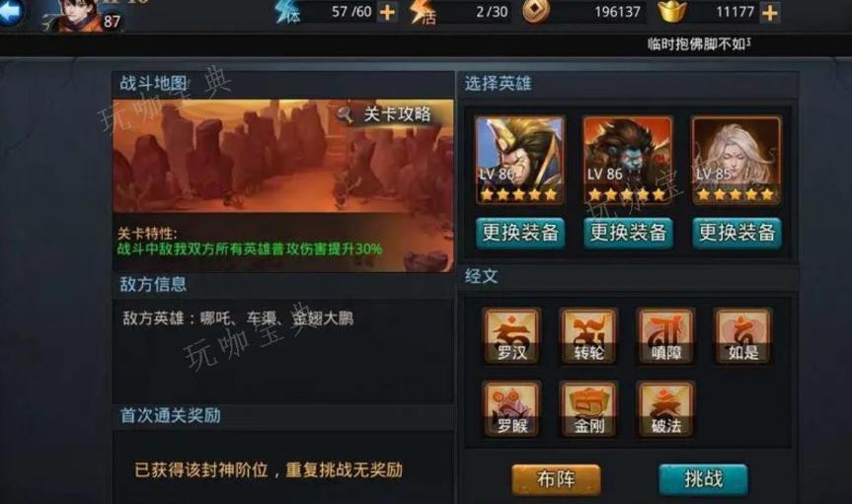Viewport: 852px width, 504px height.
Task: Tap the blue back arrow
Action: [x=11, y=12]
